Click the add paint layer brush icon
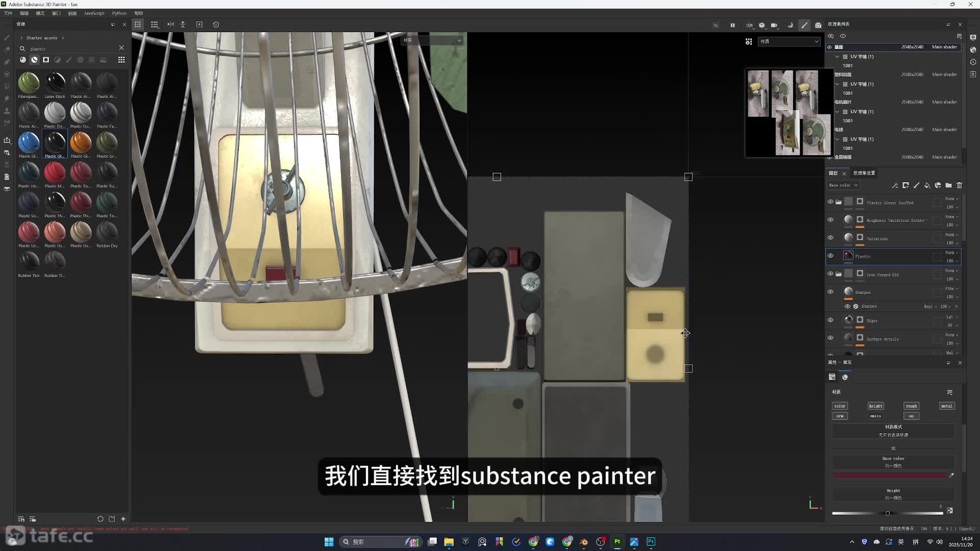Image resolution: width=980 pixels, height=551 pixels. (916, 186)
